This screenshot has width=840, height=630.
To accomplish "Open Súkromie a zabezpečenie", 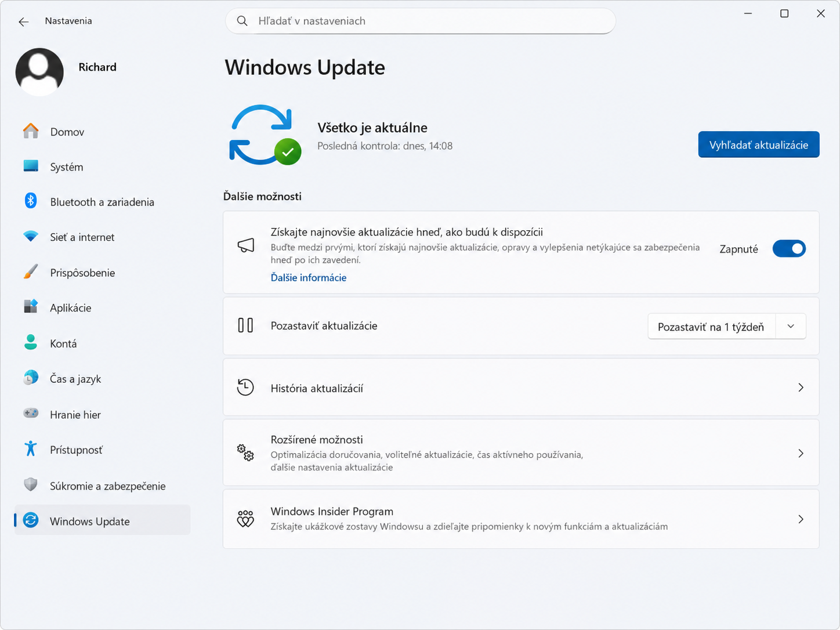I will click(x=102, y=486).
